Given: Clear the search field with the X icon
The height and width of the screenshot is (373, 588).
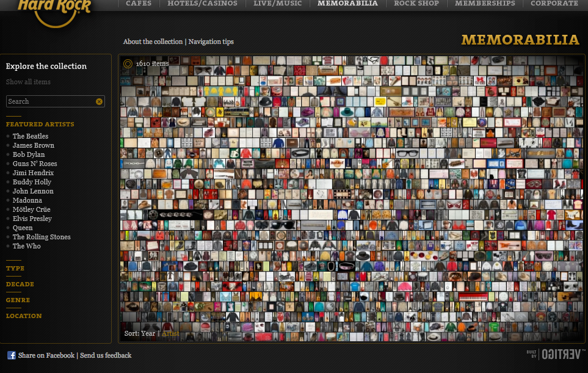Looking at the screenshot, I should click(x=99, y=101).
